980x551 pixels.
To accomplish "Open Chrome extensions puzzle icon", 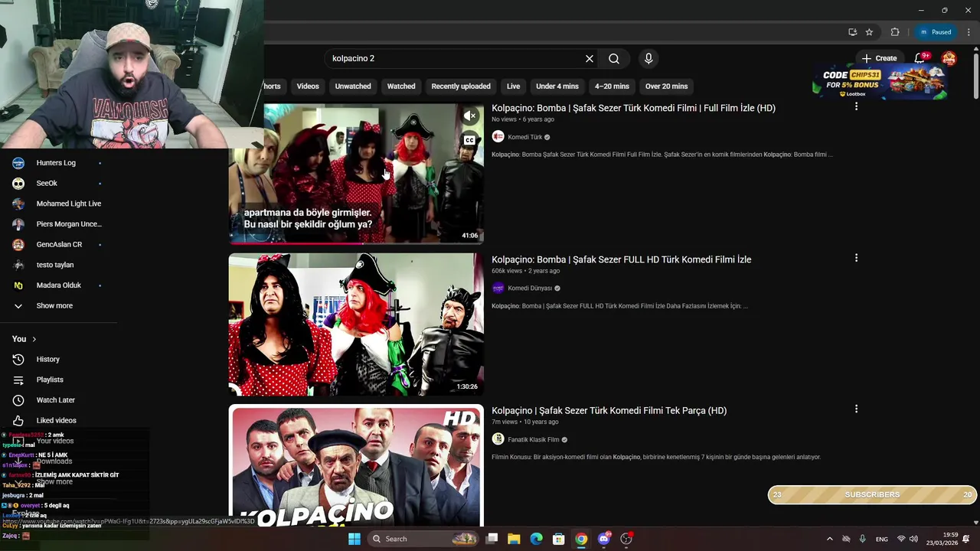I will [895, 32].
